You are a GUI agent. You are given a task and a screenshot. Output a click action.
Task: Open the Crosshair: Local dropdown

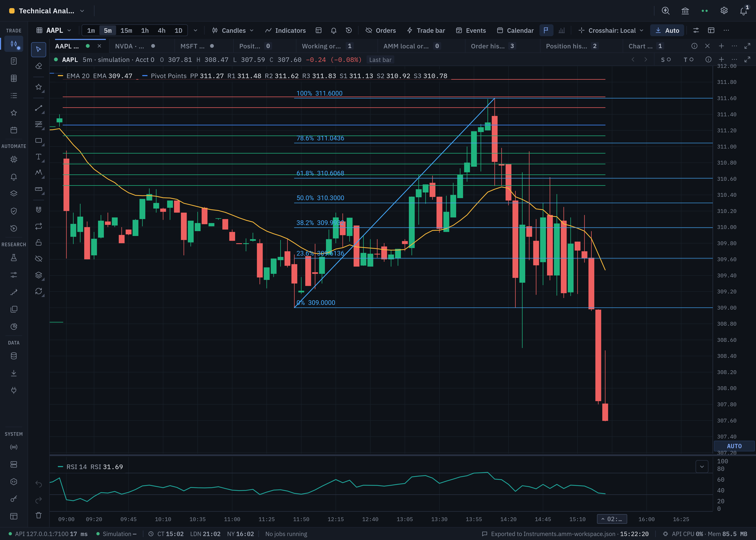[611, 30]
